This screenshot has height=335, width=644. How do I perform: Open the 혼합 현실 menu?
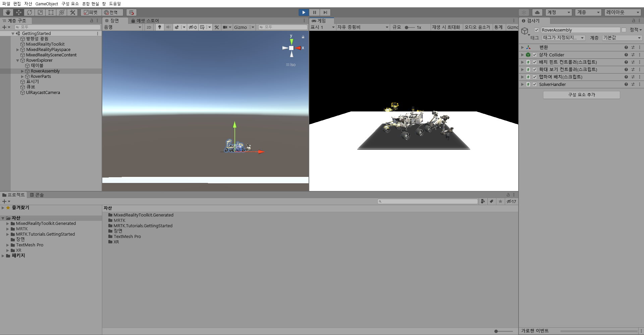91,4
